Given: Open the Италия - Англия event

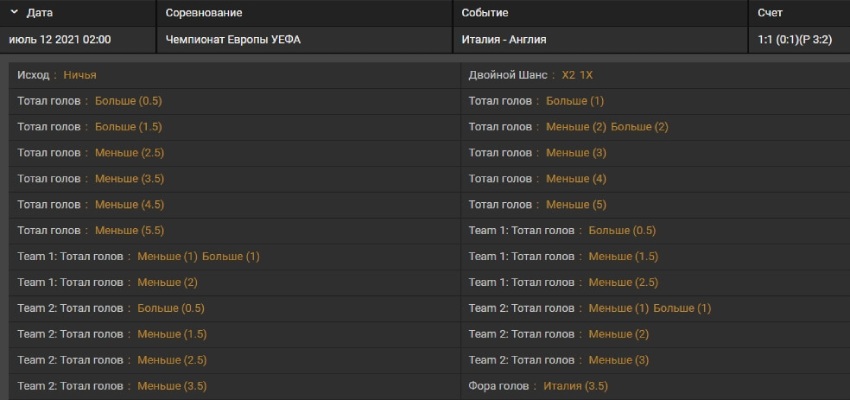Looking at the screenshot, I should (504, 40).
